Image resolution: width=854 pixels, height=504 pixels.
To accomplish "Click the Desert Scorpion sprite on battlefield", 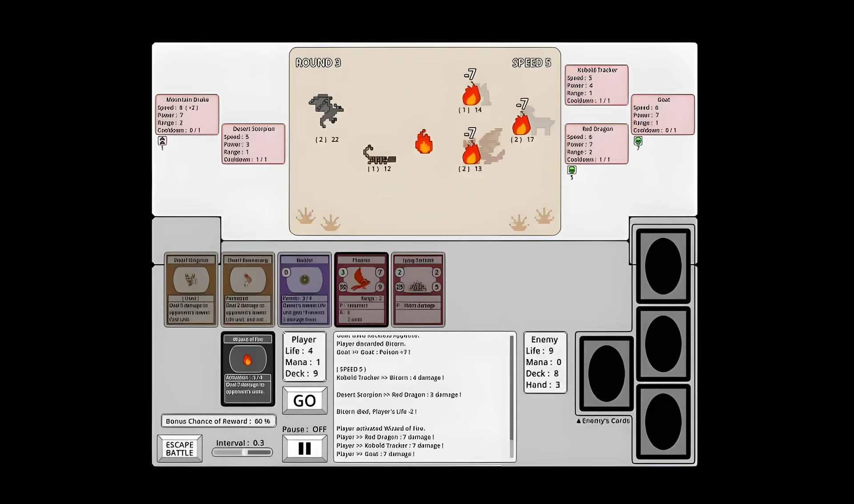I will (x=379, y=156).
